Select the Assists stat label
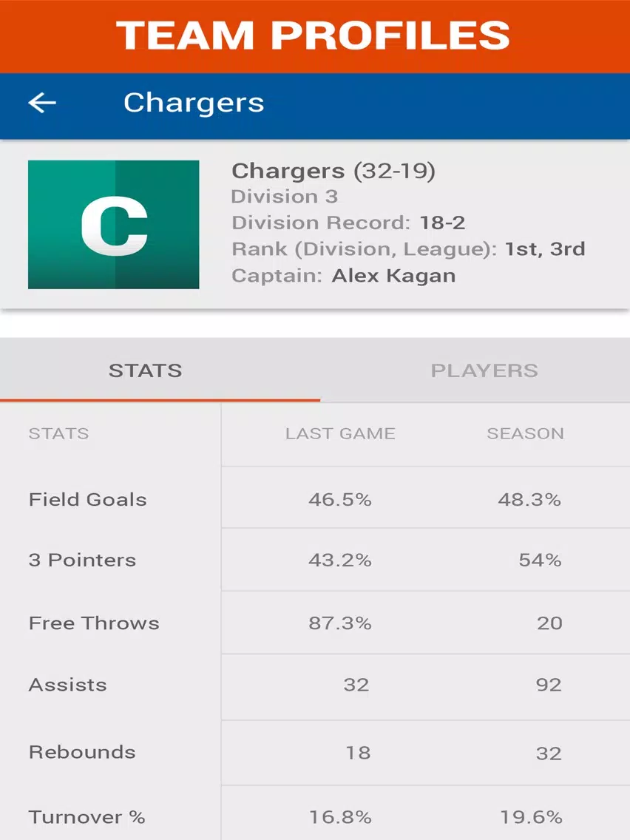This screenshot has width=630, height=840. pyautogui.click(x=67, y=685)
